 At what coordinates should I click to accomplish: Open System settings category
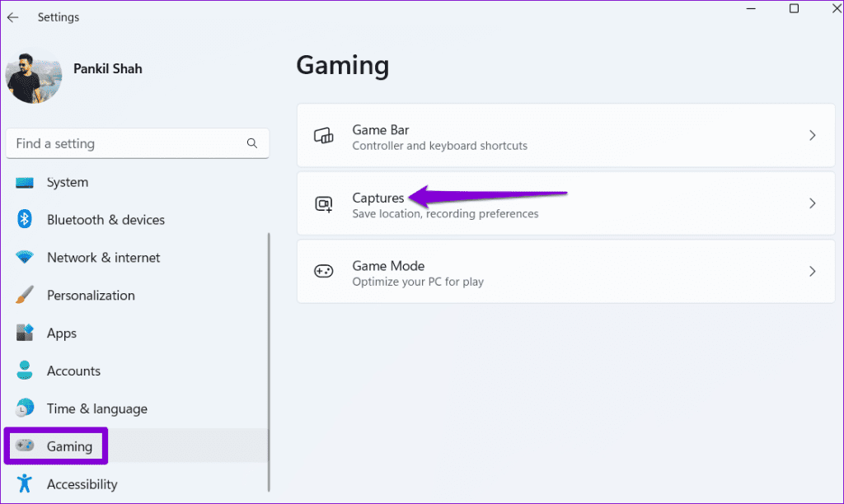pos(68,182)
